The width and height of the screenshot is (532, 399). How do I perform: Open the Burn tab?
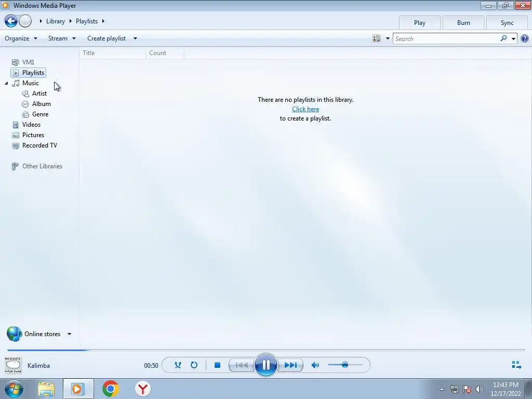(463, 23)
